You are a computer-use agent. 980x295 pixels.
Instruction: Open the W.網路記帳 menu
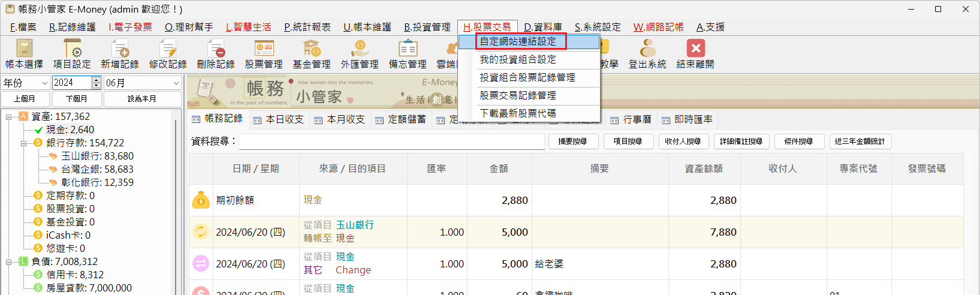click(658, 27)
